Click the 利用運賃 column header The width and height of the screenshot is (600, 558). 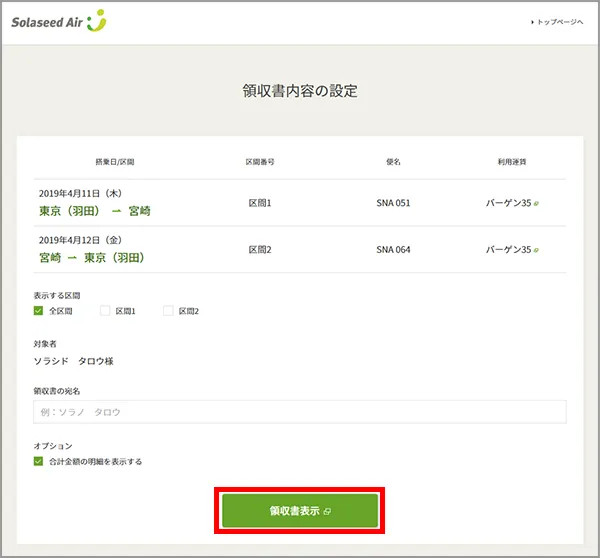pyautogui.click(x=511, y=161)
